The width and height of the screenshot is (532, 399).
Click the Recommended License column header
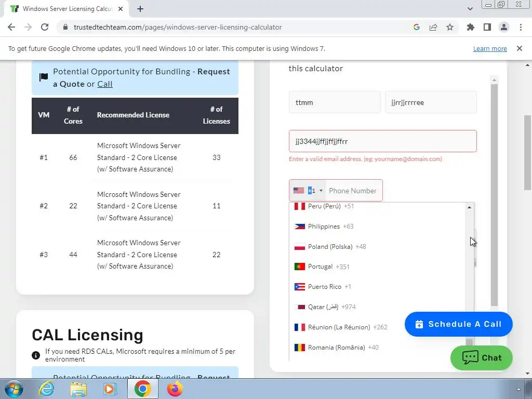(133, 115)
